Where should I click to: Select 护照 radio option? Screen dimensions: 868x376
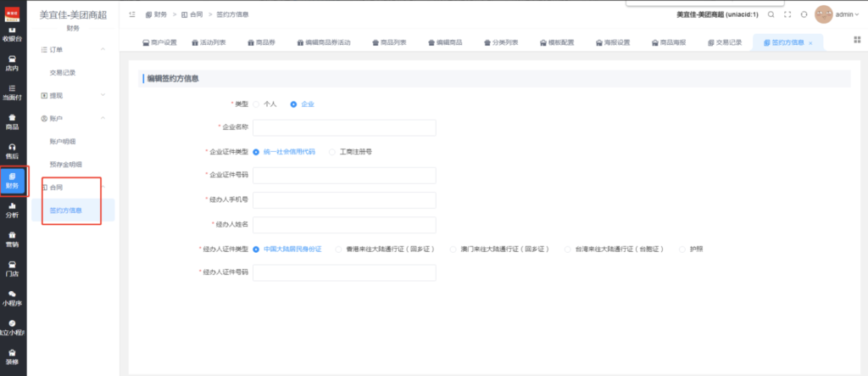point(682,249)
